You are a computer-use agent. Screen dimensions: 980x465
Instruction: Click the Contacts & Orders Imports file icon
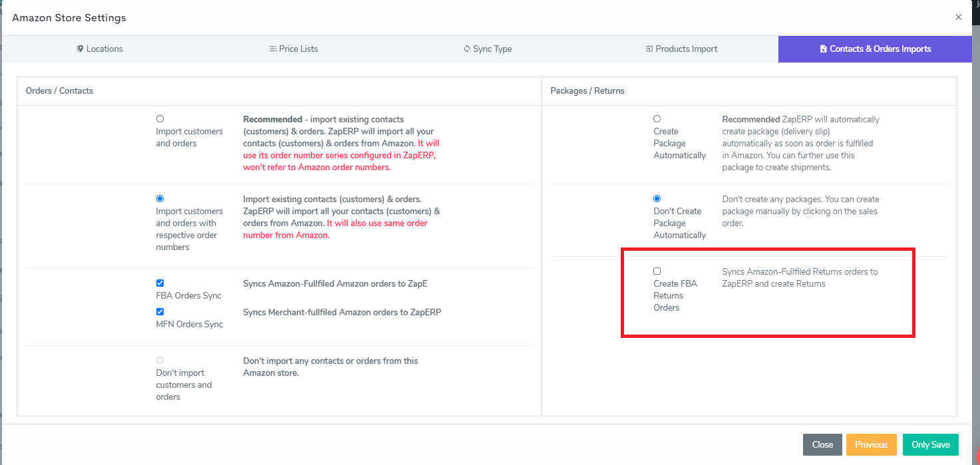click(824, 49)
